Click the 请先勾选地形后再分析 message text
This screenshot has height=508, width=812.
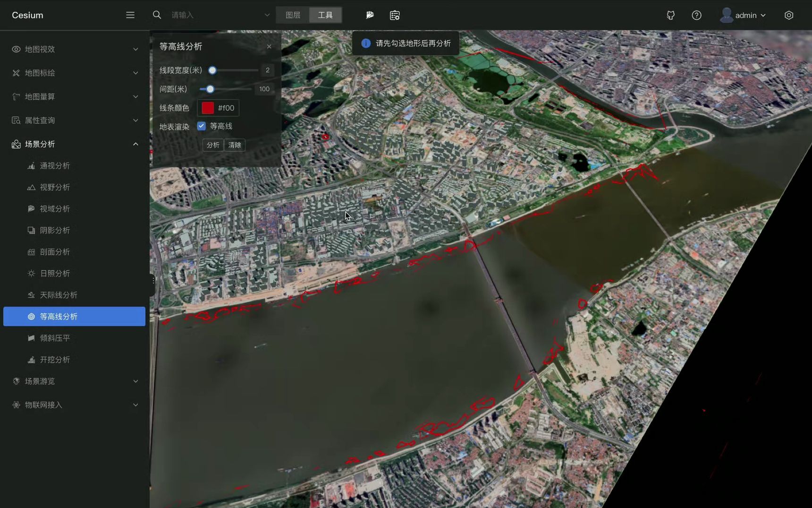pos(413,43)
